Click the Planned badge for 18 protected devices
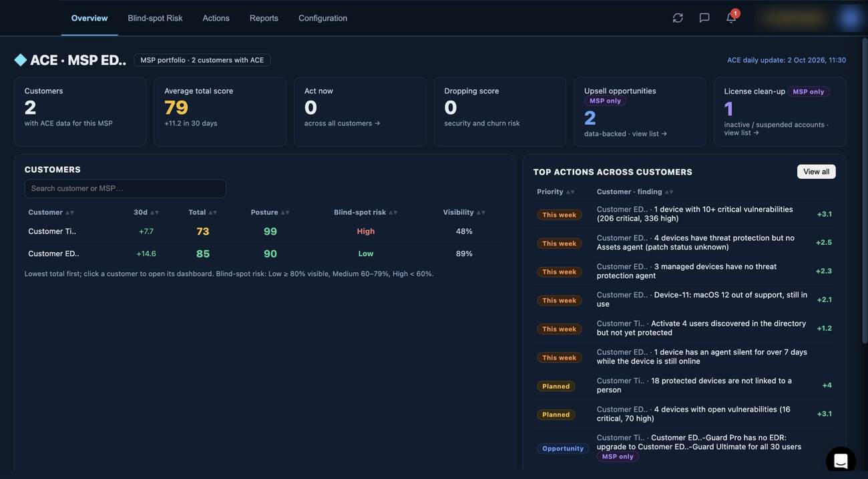Viewport: 868px width, 479px height. (556, 386)
